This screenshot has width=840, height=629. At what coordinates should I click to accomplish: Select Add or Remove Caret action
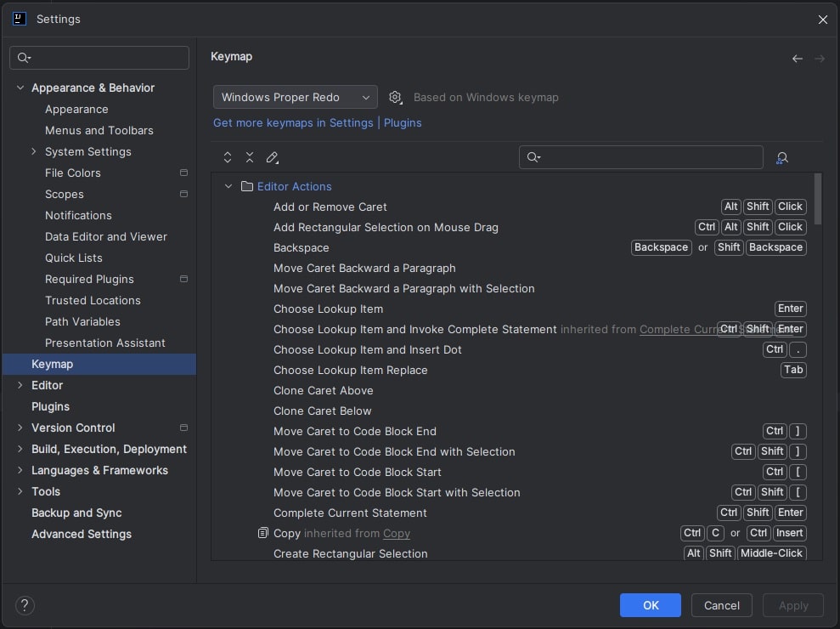tap(330, 207)
